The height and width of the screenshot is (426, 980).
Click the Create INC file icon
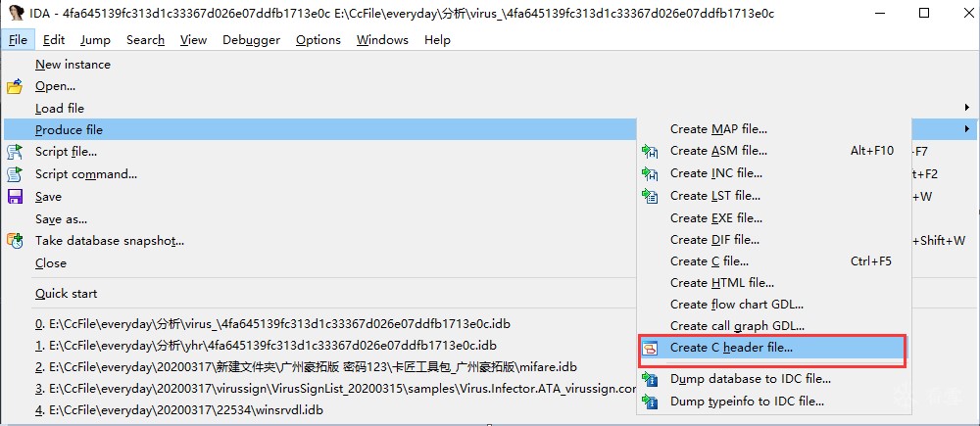650,173
